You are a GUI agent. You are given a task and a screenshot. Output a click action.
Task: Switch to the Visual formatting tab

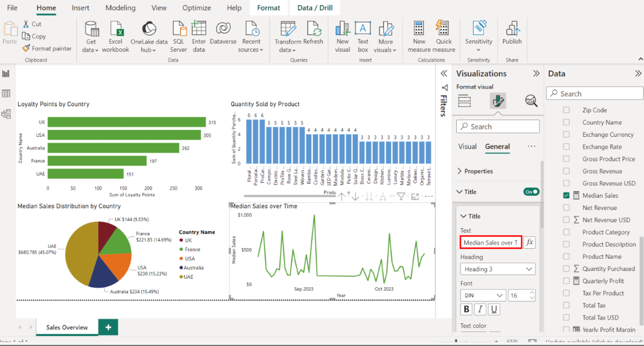467,147
